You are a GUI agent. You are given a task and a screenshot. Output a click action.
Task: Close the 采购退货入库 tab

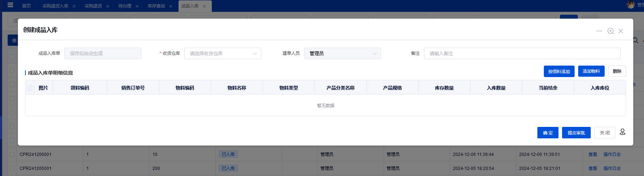coord(74,6)
